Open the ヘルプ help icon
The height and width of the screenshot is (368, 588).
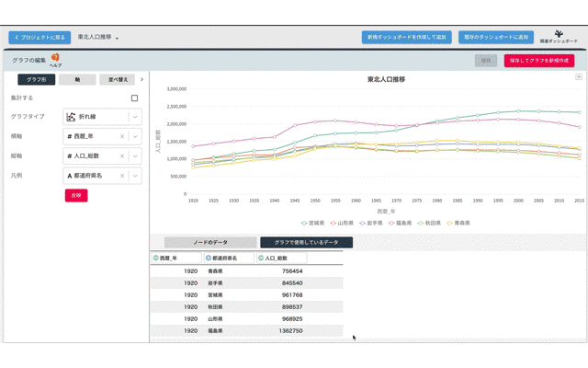click(55, 59)
